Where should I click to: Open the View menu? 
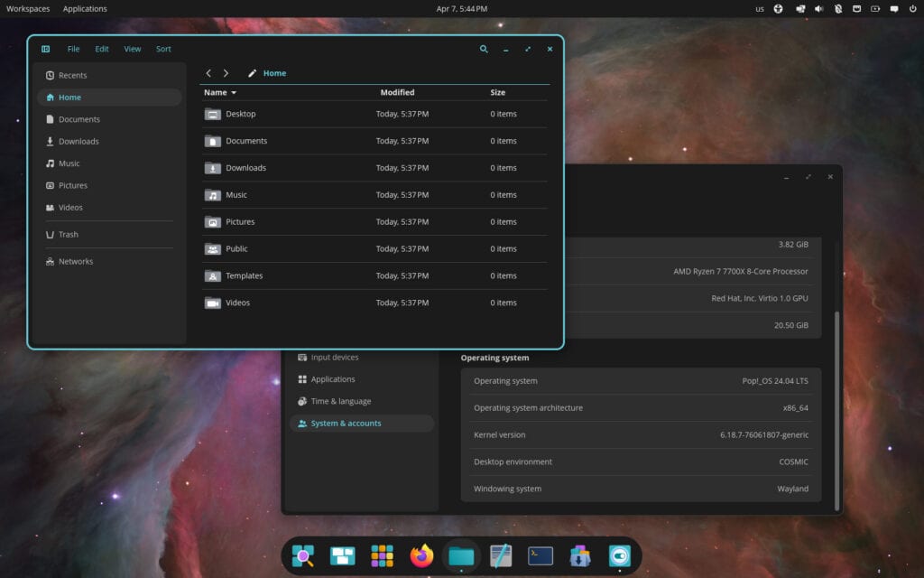tap(132, 49)
